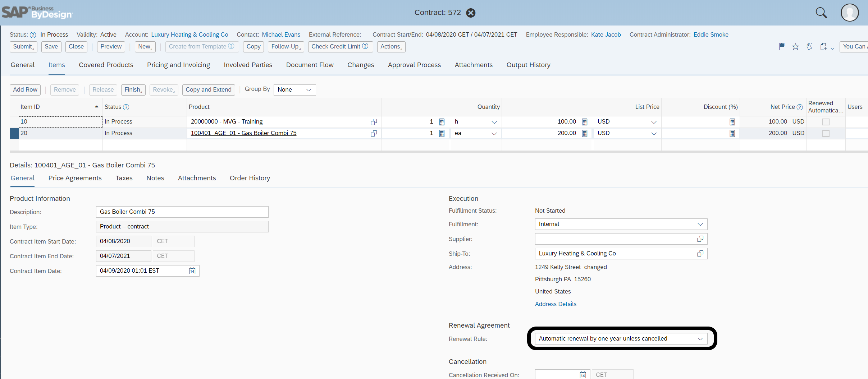The image size is (868, 379).
Task: Expand Fulfillment Internal dropdown
Action: pos(700,224)
